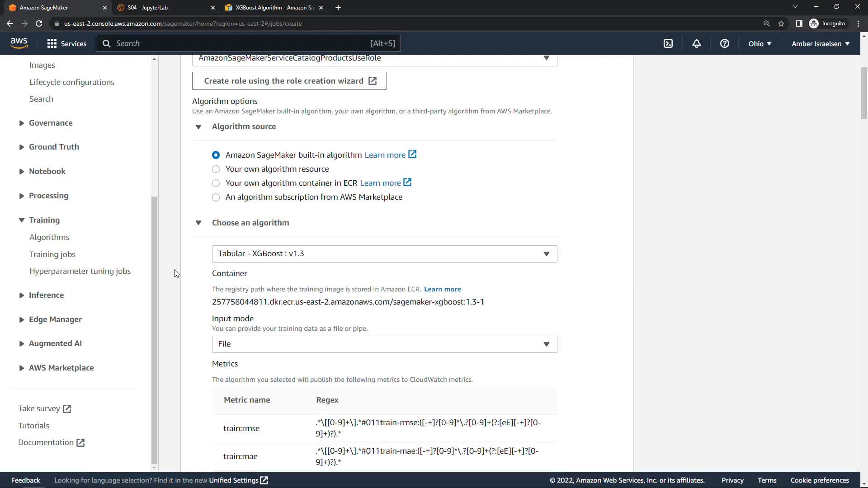Screen dimensions: 868x488
Task: Select Your own algorithm resource option
Action: pyautogui.click(x=216, y=169)
